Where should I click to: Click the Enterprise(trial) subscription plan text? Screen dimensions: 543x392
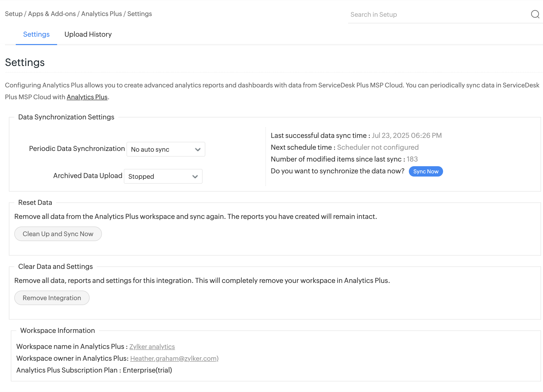click(147, 370)
